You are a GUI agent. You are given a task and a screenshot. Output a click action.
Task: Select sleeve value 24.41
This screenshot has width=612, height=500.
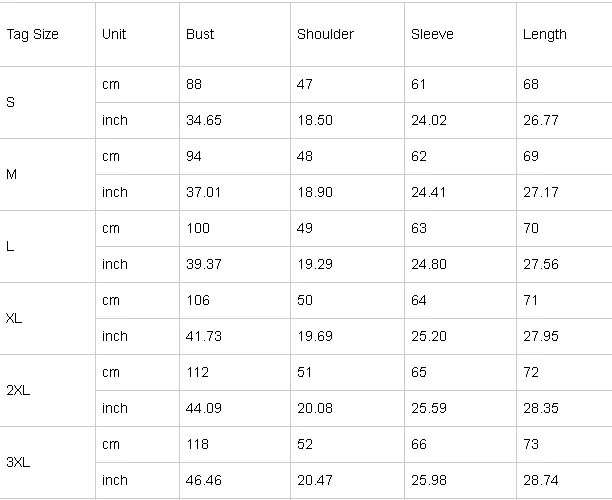coord(428,192)
